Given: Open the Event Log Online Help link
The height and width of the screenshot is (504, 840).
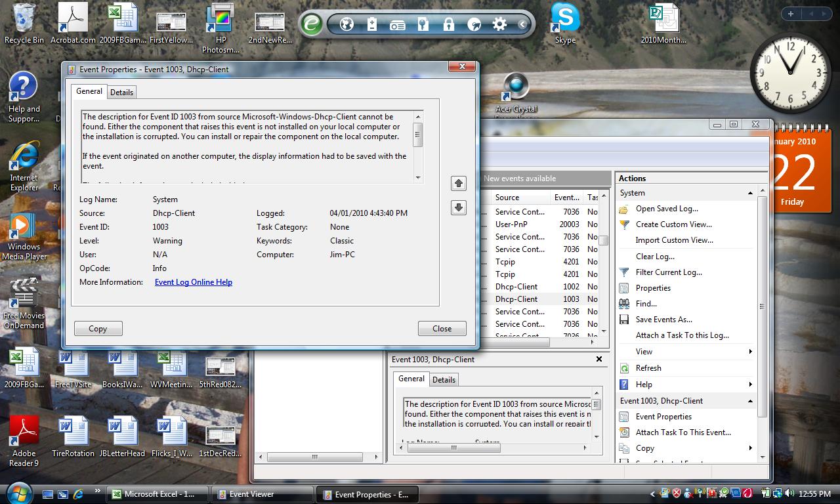Looking at the screenshot, I should click(x=194, y=282).
